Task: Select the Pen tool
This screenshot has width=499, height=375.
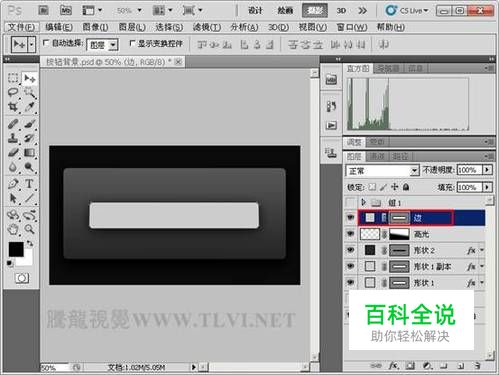Action: coord(13,184)
